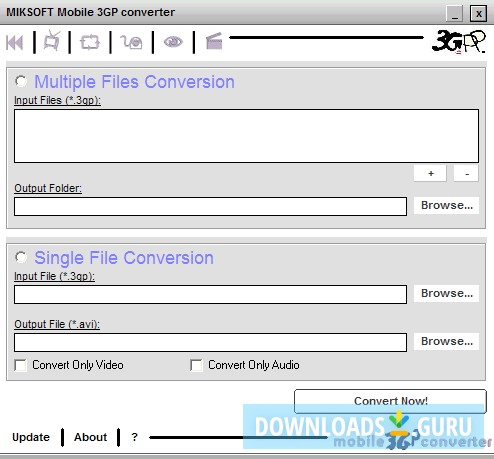Focus the Output File (*.avi) text field
494x459 pixels.
210,342
